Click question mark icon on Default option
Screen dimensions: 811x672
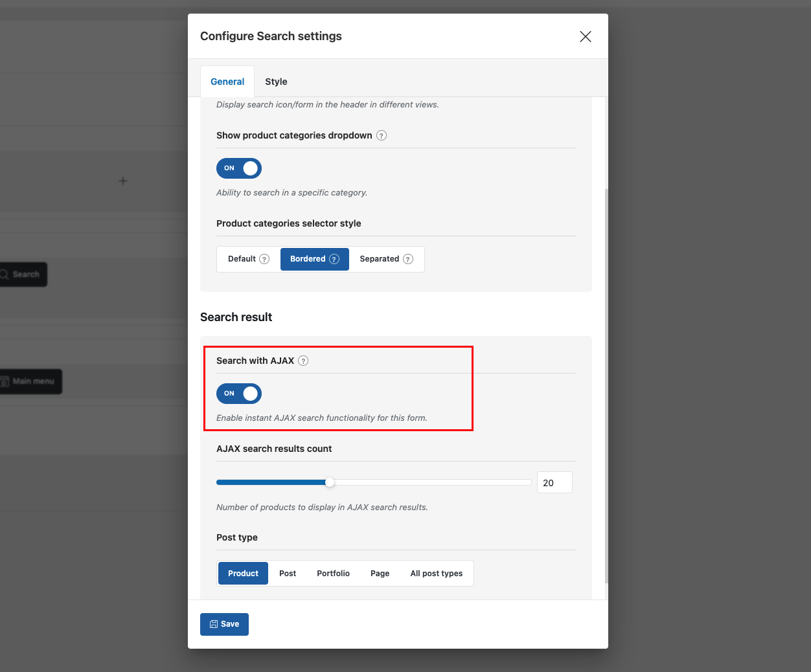(x=264, y=259)
